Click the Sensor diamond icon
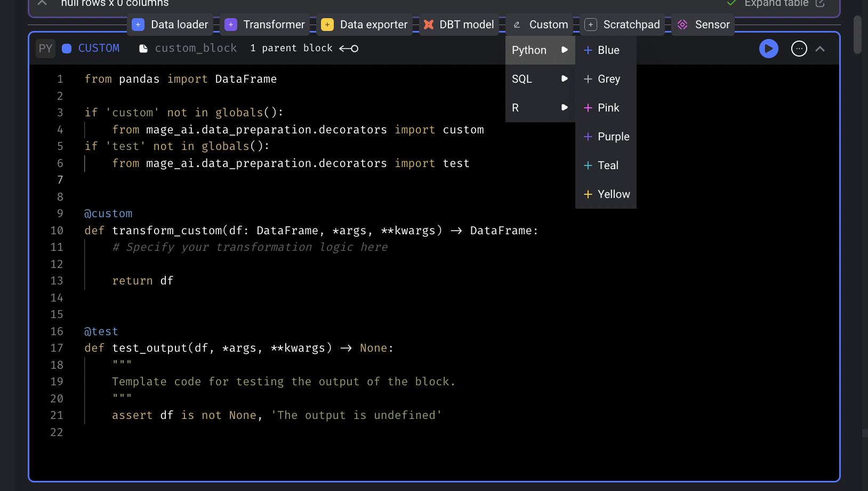Viewport: 868px width, 491px height. pyautogui.click(x=682, y=25)
